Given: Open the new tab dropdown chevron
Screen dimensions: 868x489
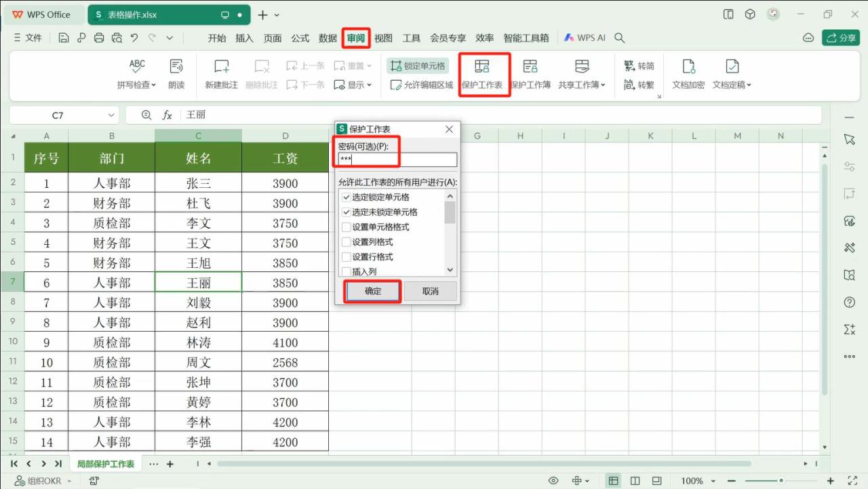Looking at the screenshot, I should click(x=277, y=15).
